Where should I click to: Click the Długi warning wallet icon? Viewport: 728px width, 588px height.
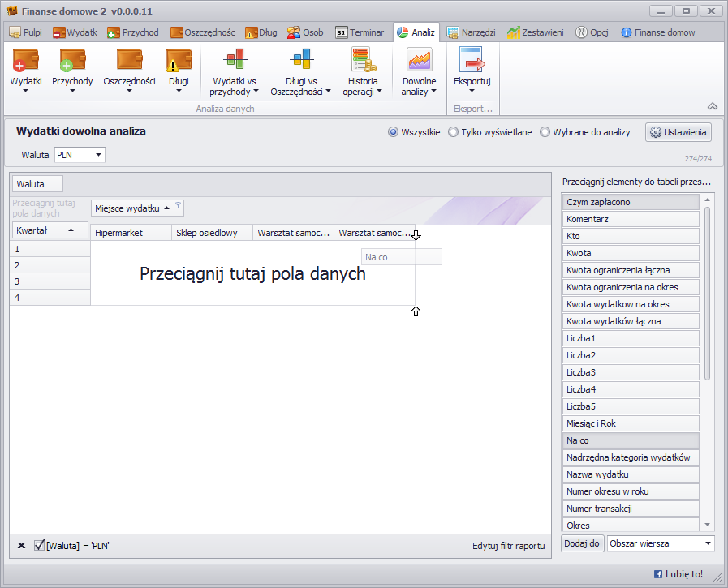(179, 61)
